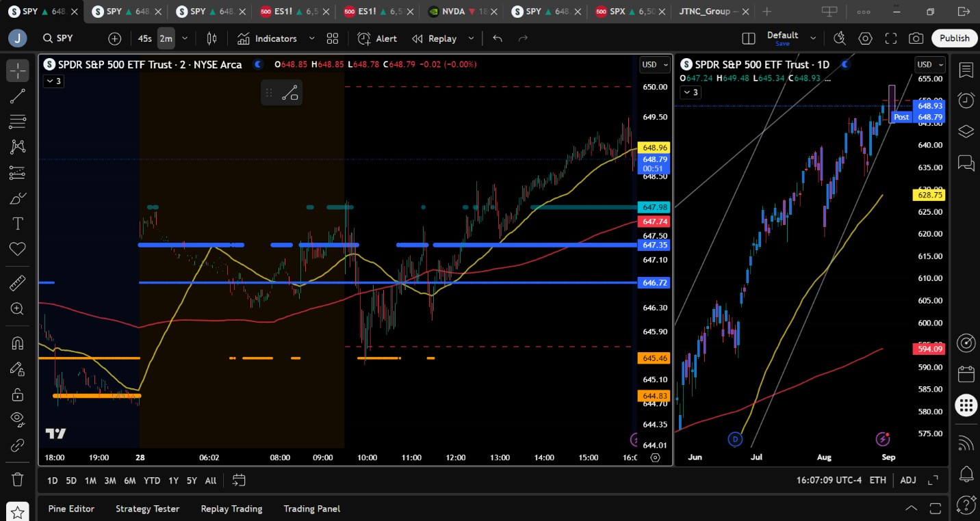Take a chart snapshot with camera icon
The height and width of the screenshot is (521, 980).
(916, 38)
